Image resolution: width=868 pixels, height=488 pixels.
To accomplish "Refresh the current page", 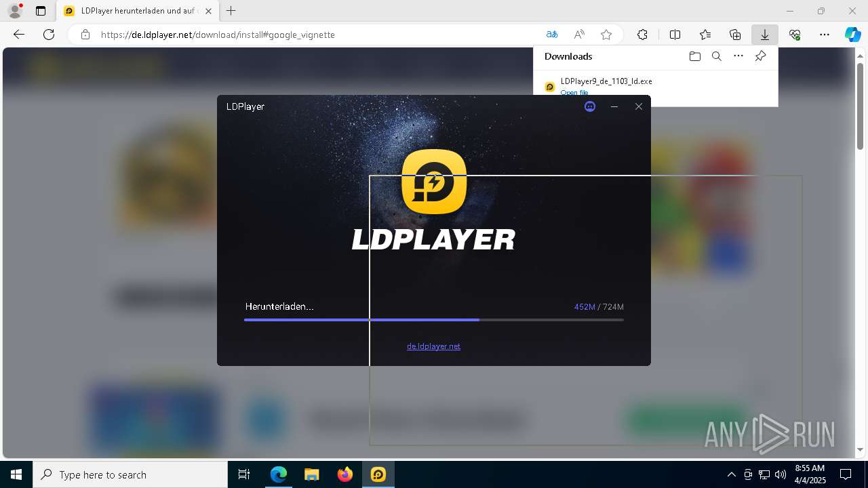I will point(49,35).
